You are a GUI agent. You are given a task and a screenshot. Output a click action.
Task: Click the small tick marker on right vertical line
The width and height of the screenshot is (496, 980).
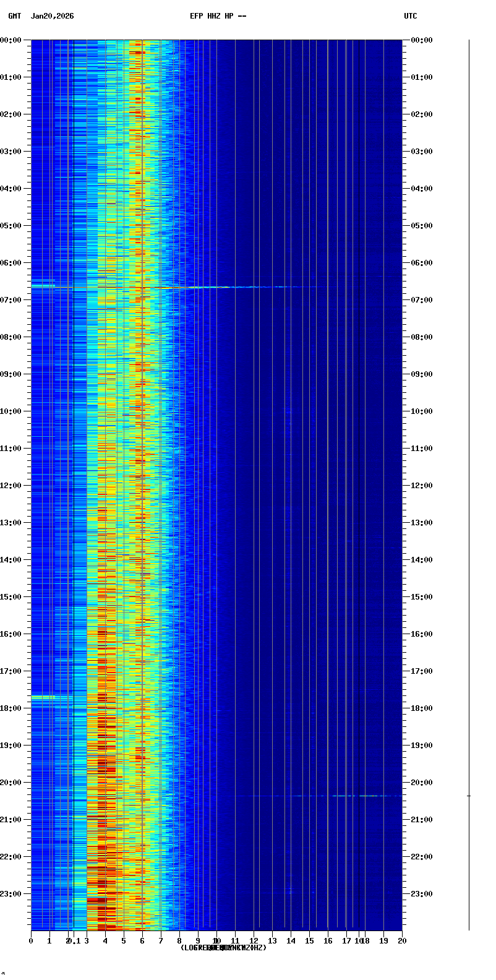coord(469,796)
